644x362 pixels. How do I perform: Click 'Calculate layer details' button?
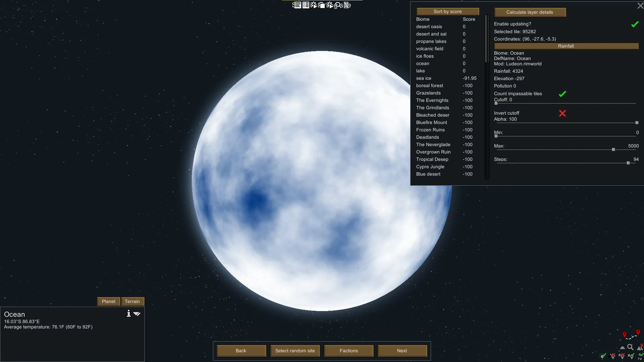tap(530, 12)
